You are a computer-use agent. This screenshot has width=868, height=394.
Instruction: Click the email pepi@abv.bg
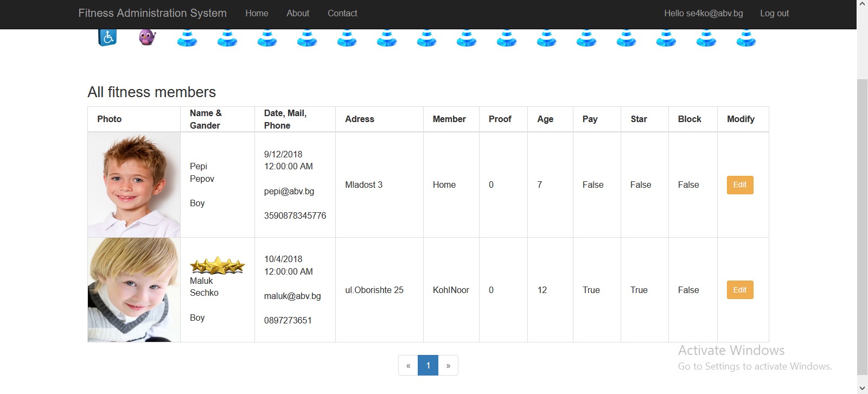coord(289,191)
